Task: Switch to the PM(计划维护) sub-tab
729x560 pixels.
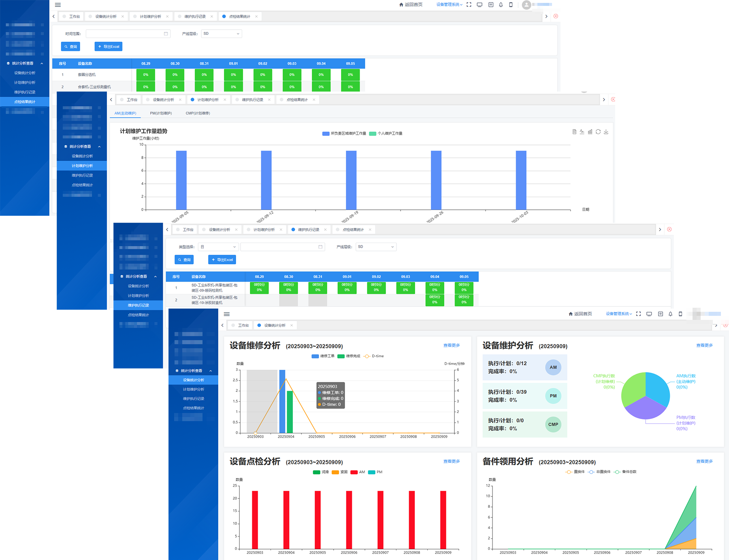Action: point(161,113)
